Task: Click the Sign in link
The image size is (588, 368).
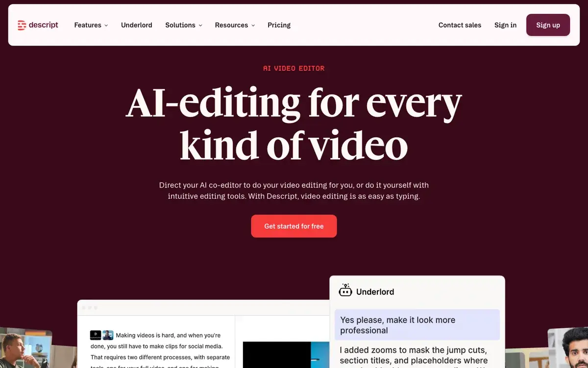Action: (505, 25)
